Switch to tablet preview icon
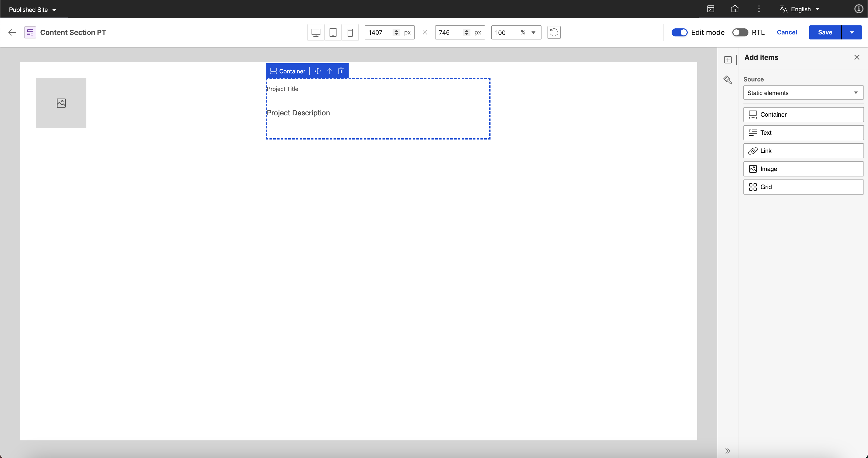The width and height of the screenshot is (868, 458). click(x=333, y=32)
